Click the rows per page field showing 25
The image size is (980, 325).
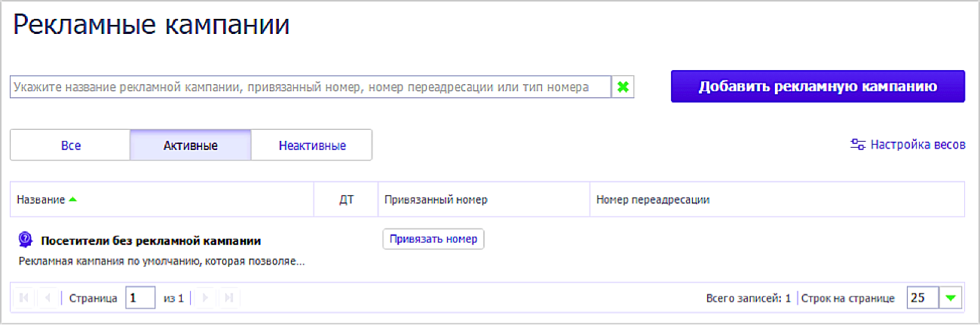coord(922,298)
